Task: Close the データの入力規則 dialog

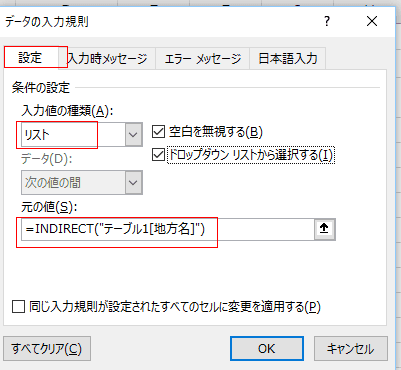Action: [372, 22]
